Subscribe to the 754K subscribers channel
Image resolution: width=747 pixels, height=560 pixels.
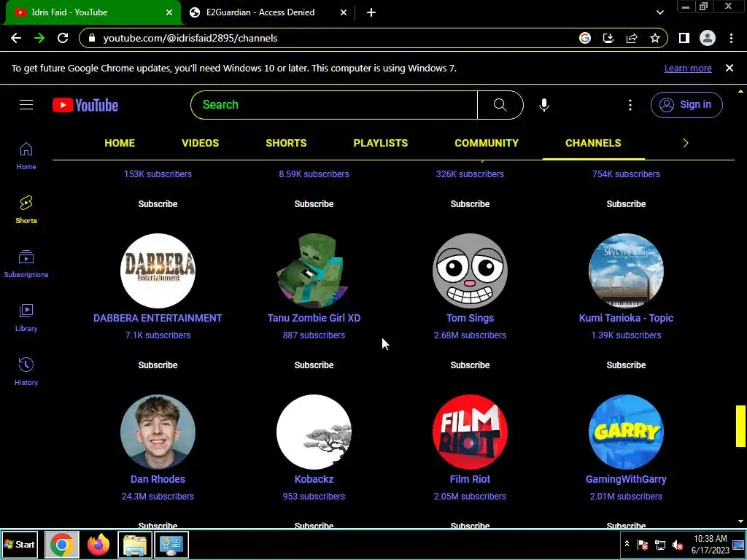[x=626, y=204]
